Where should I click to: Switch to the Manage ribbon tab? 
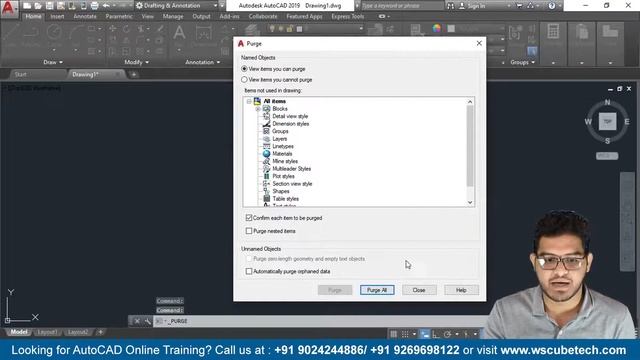click(173, 17)
